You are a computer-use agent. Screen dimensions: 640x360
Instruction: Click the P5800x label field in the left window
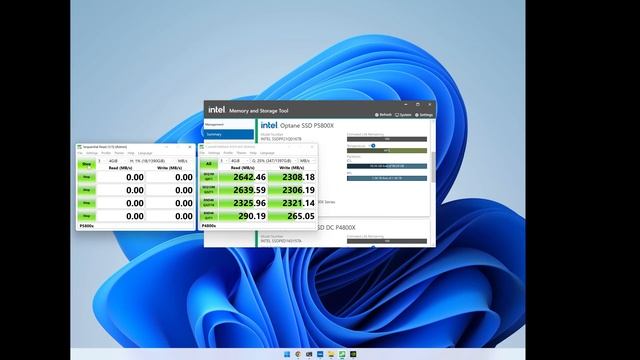click(x=136, y=226)
